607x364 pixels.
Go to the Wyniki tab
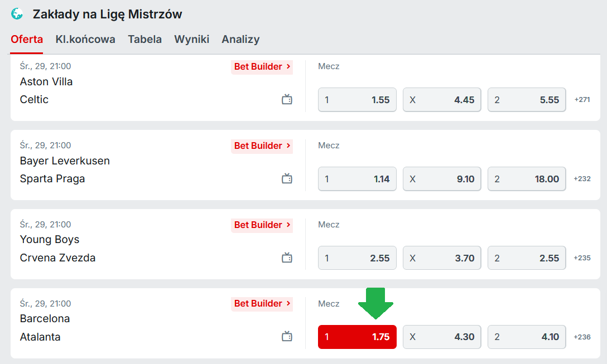[191, 39]
